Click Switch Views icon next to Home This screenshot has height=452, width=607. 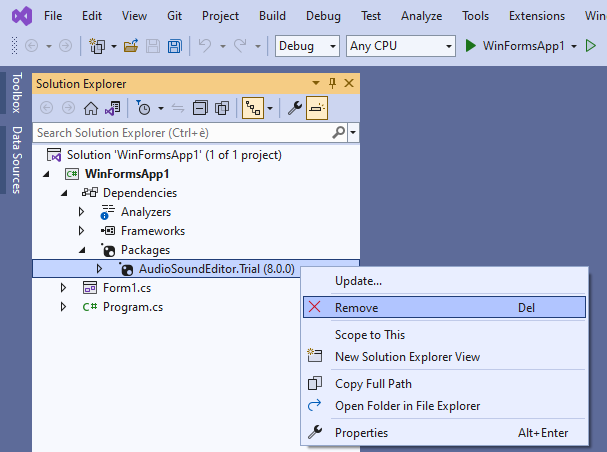tap(113, 108)
